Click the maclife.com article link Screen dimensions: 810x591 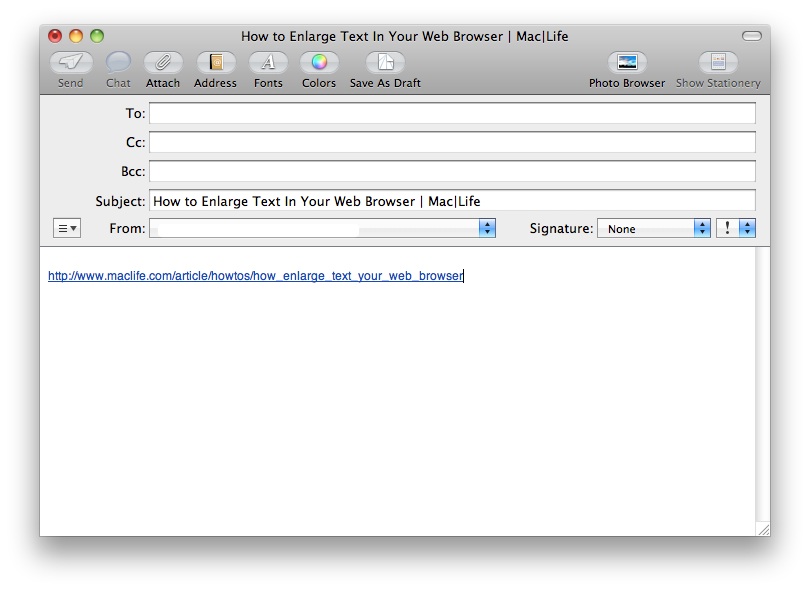click(x=256, y=276)
